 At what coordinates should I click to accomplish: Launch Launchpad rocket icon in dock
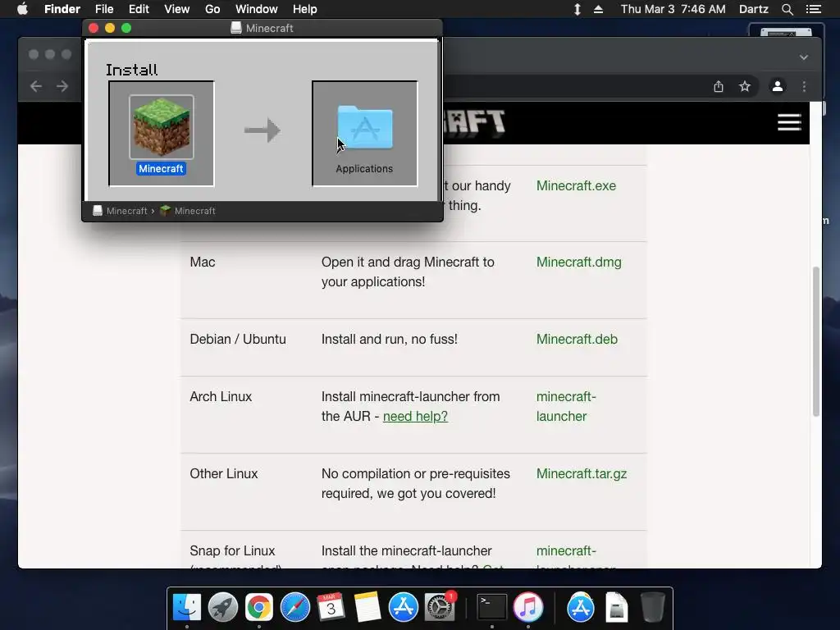point(223,607)
